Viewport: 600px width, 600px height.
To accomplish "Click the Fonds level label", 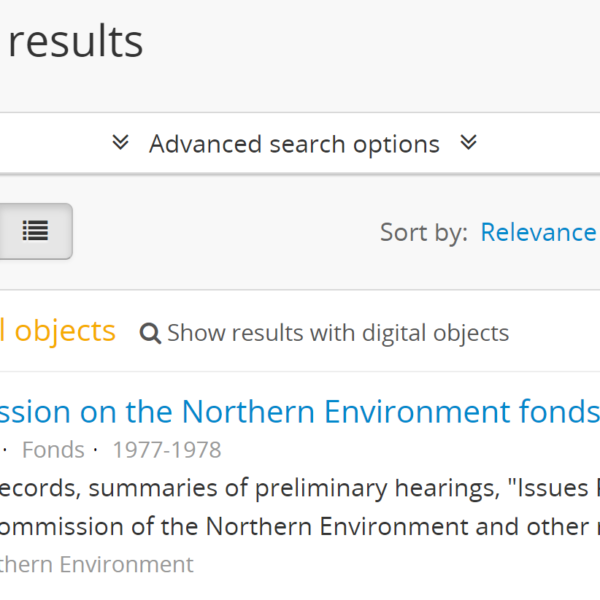I will (x=53, y=450).
